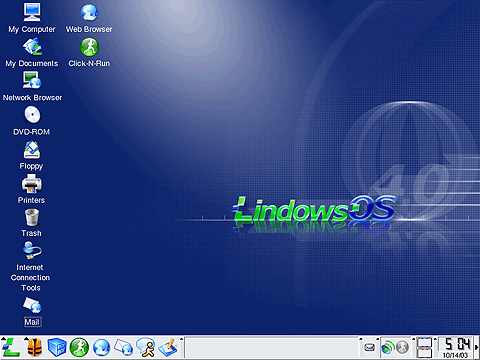480x360 pixels.
Task: Select the Mail desktop icon
Action: (32, 312)
